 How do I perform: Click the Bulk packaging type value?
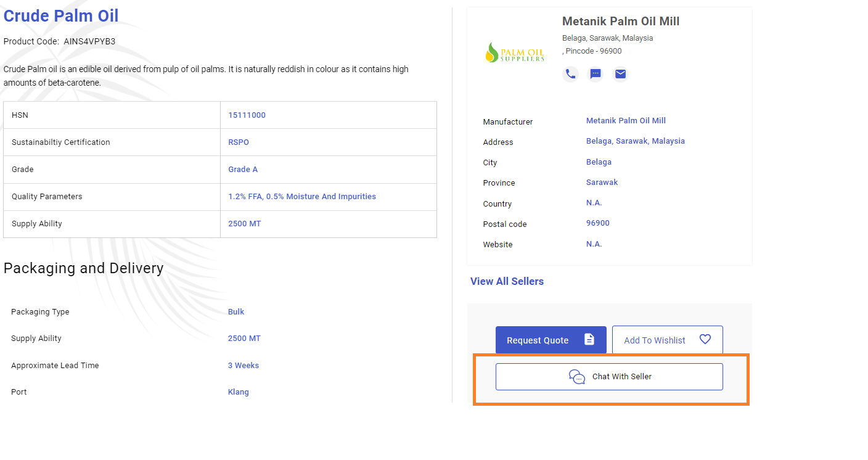click(x=236, y=312)
